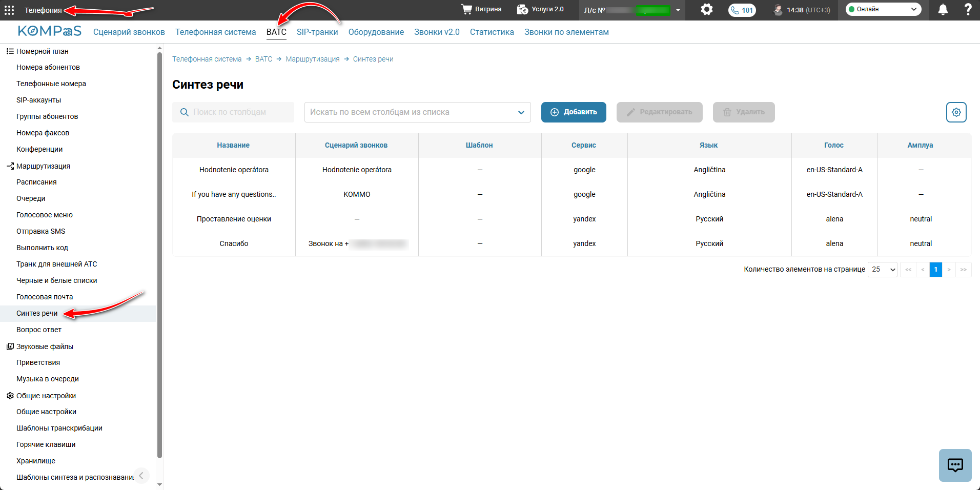
Task: Open the chat support widget icon
Action: [x=955, y=465]
